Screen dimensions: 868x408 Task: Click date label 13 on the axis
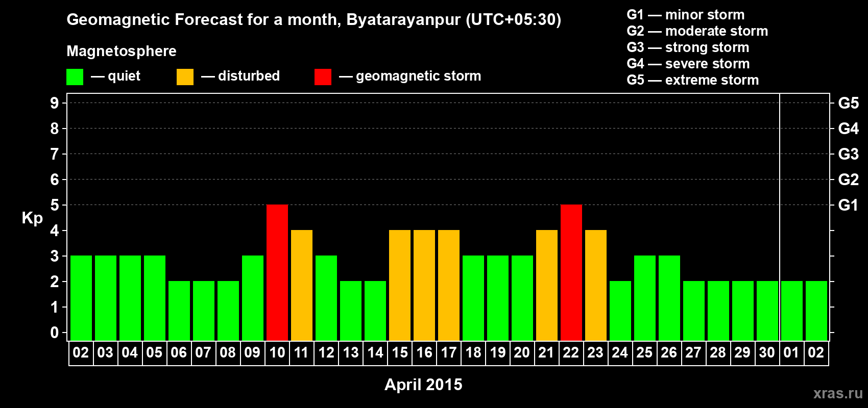350,353
